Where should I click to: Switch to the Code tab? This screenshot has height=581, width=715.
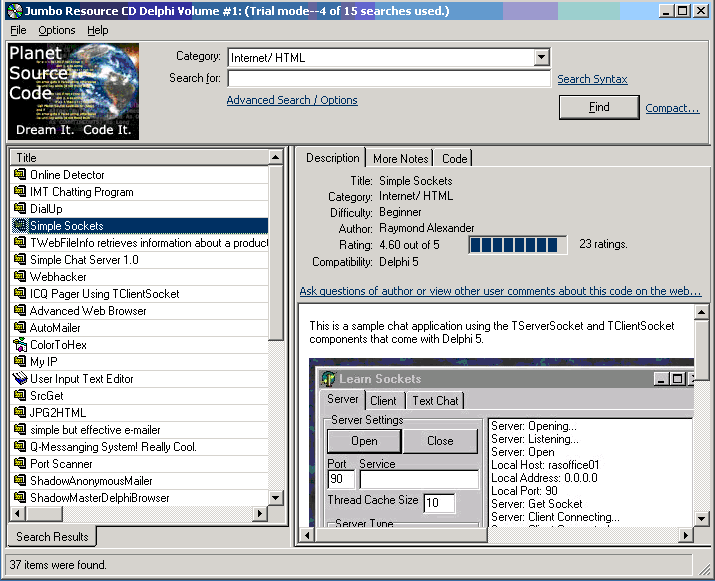tap(454, 159)
